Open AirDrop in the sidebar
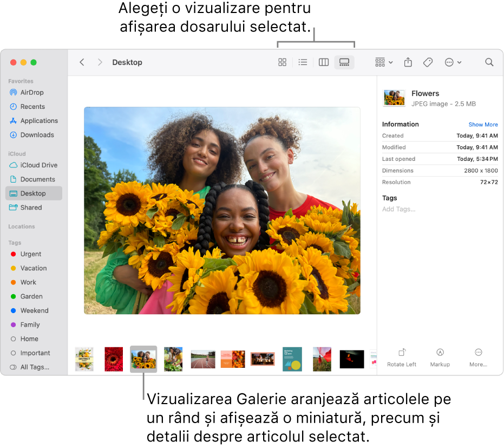The image size is (504, 448). point(34,92)
